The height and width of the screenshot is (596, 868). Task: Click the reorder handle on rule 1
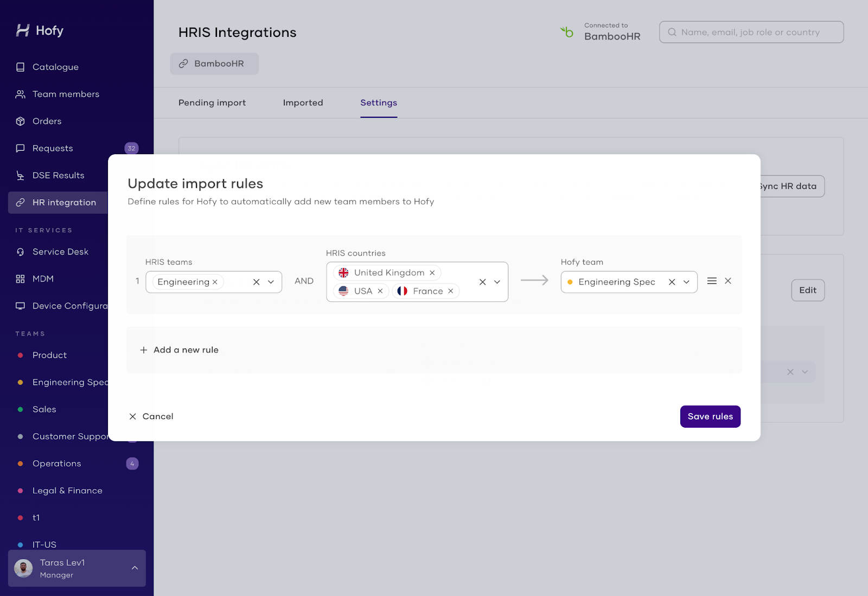tap(711, 281)
